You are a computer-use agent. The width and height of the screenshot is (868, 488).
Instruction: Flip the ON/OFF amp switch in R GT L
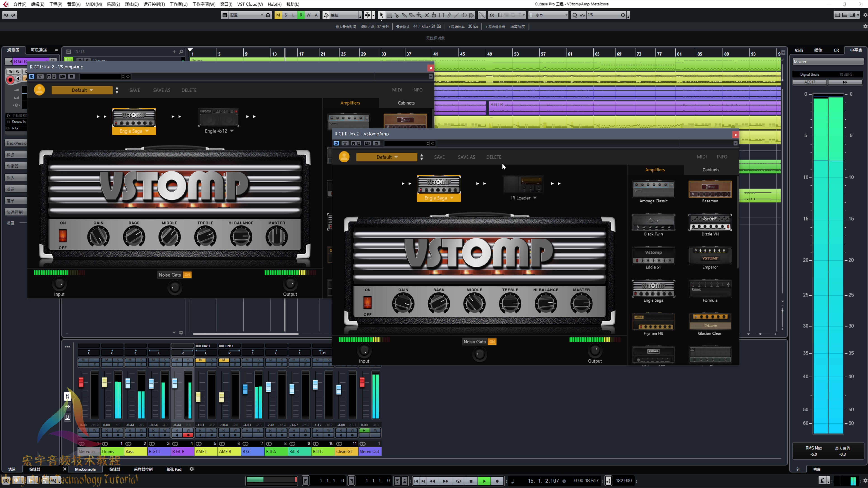[63, 235]
